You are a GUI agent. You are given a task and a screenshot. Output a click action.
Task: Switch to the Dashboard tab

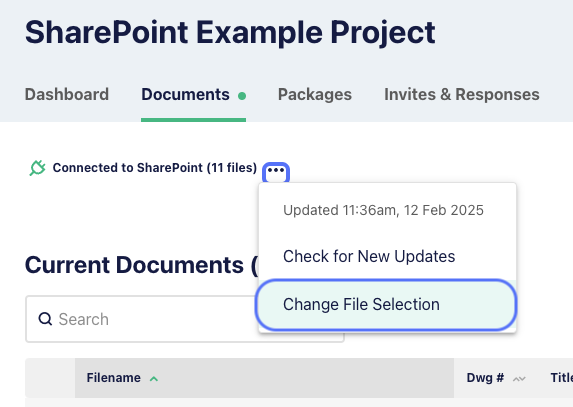pyautogui.click(x=67, y=95)
